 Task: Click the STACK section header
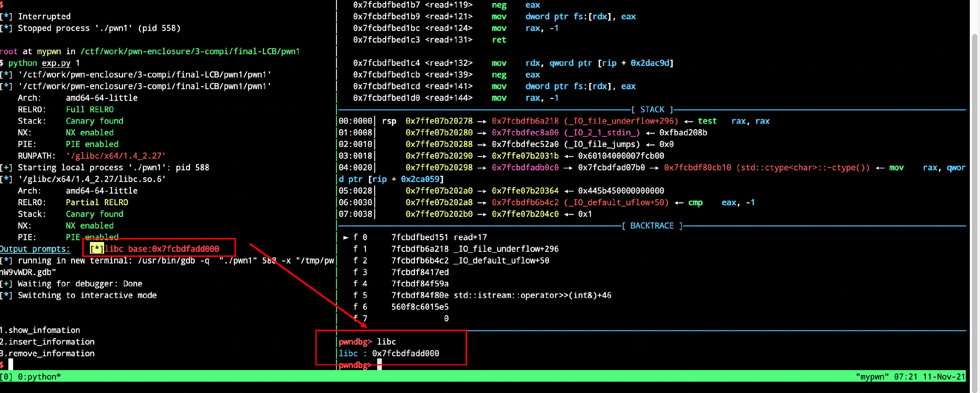pos(652,110)
